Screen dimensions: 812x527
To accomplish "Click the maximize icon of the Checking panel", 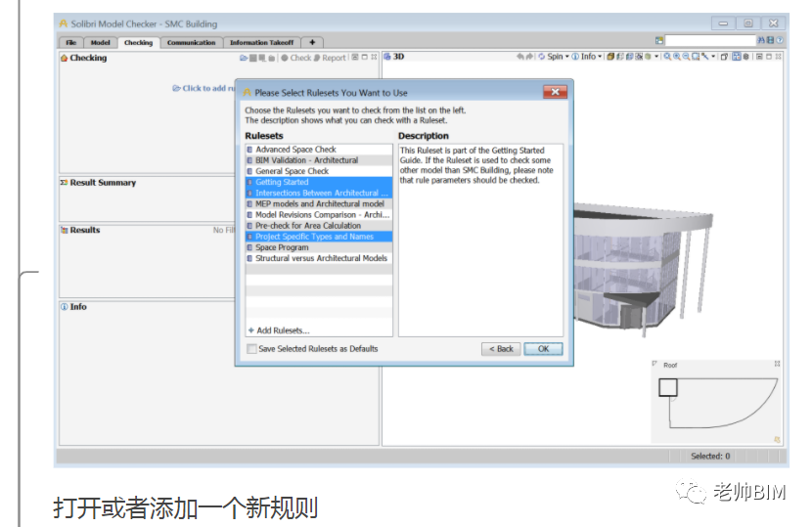I will tap(365, 57).
